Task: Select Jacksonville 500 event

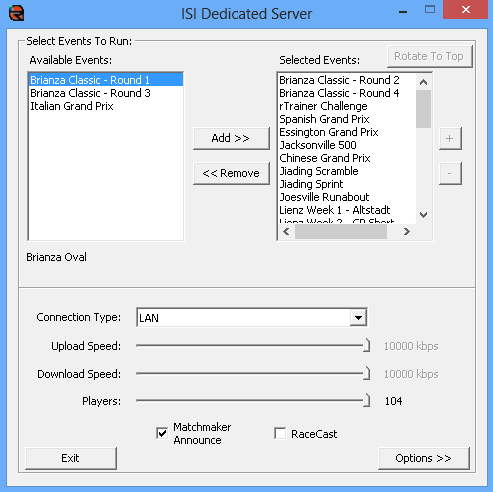Action: click(347, 145)
